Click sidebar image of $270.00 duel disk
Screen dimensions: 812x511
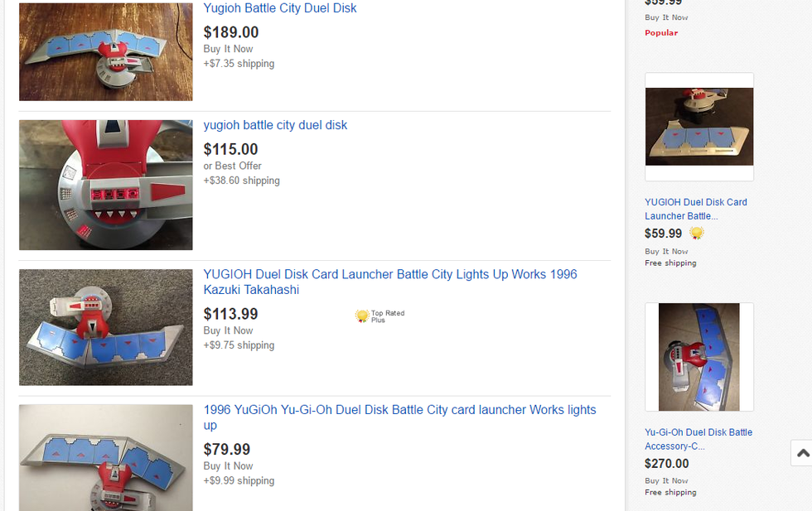click(x=699, y=357)
